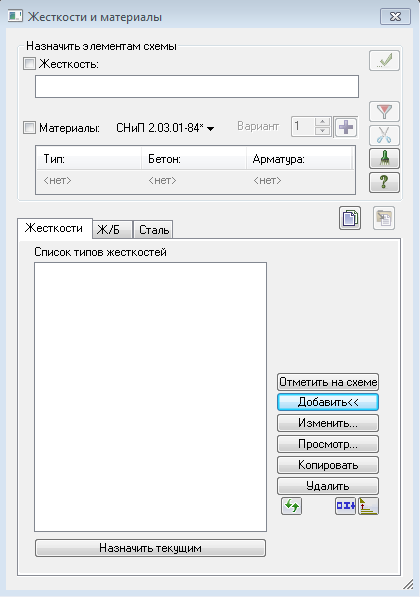The width and height of the screenshot is (420, 597).
Task: Click the blue section profile icon
Action: tap(345, 506)
